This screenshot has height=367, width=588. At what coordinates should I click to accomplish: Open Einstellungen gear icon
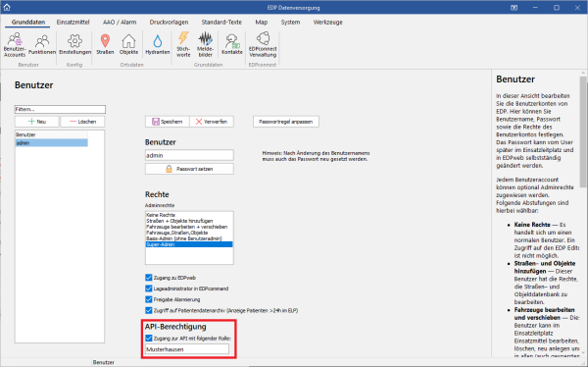click(x=75, y=45)
